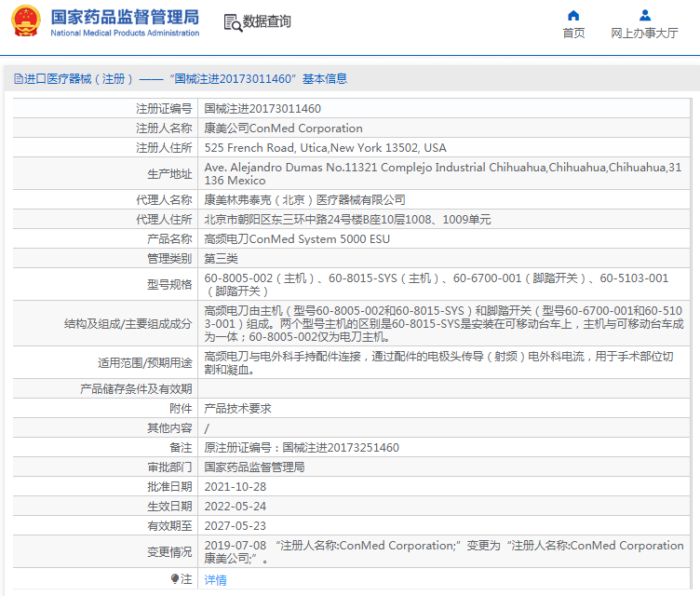The height and width of the screenshot is (596, 700).
Task: Click the National Medical Products Administration subtitle
Action: pyautogui.click(x=125, y=34)
